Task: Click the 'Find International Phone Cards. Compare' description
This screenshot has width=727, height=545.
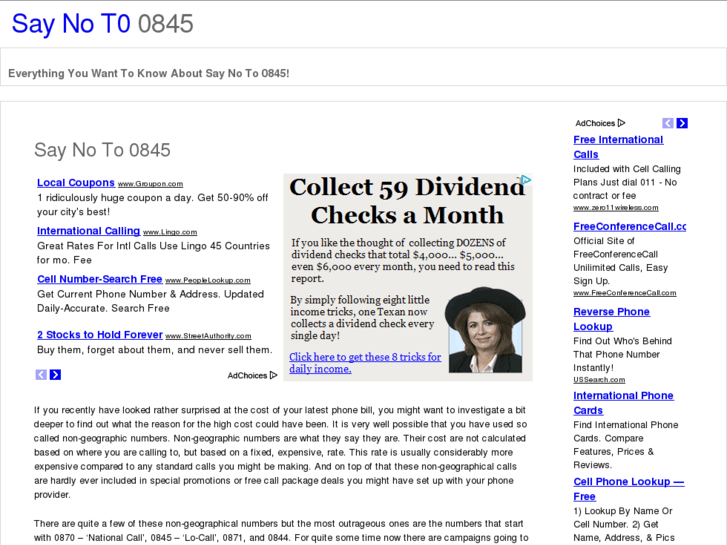Action: pos(625,445)
